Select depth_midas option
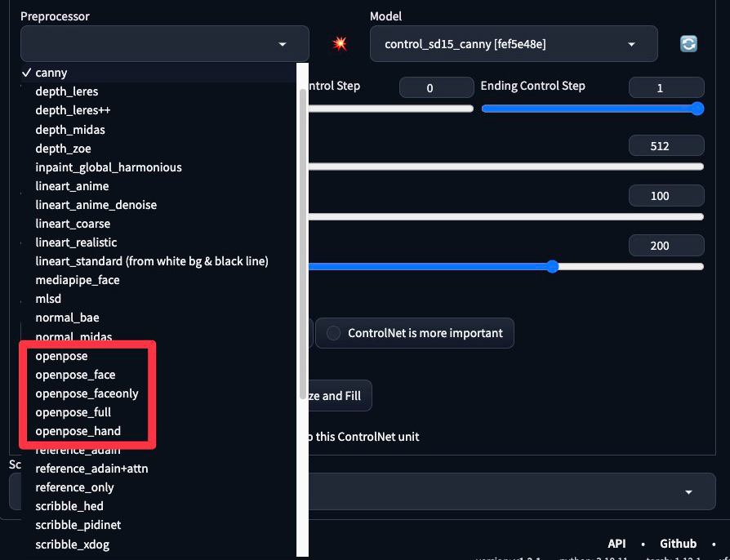Screen dimensions: 730x560 click(158, 130)
